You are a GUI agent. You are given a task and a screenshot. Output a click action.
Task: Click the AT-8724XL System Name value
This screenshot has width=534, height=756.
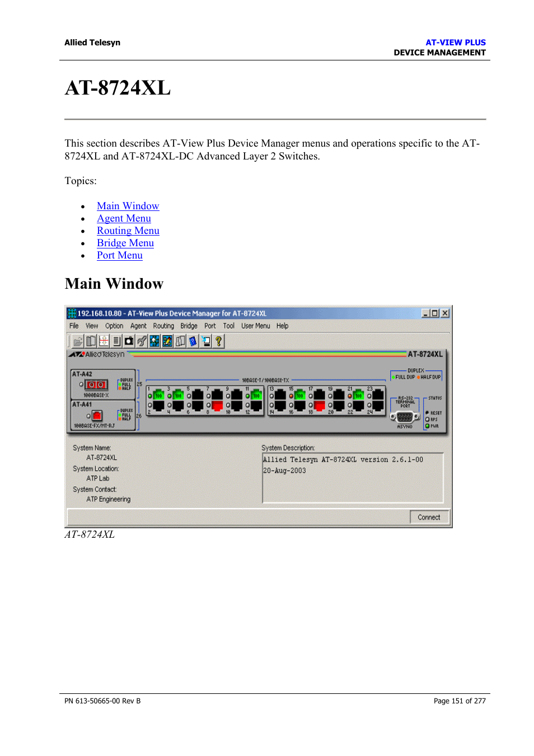click(101, 458)
